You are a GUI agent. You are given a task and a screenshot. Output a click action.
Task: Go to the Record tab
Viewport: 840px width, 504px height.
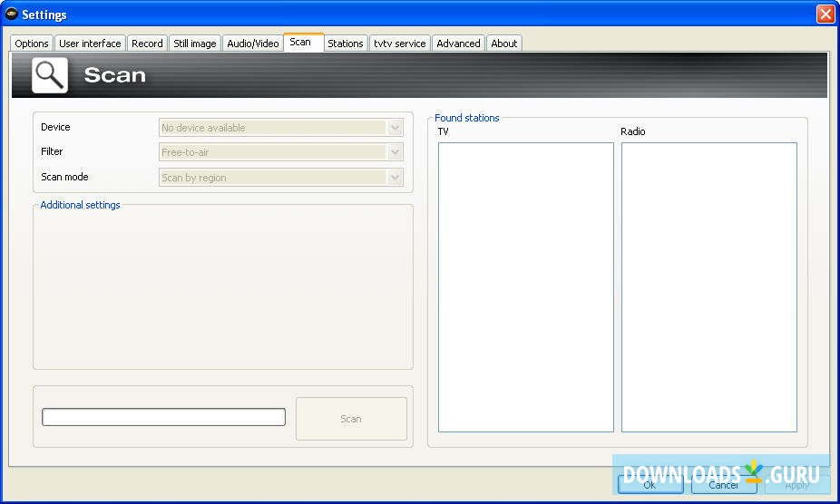point(147,44)
